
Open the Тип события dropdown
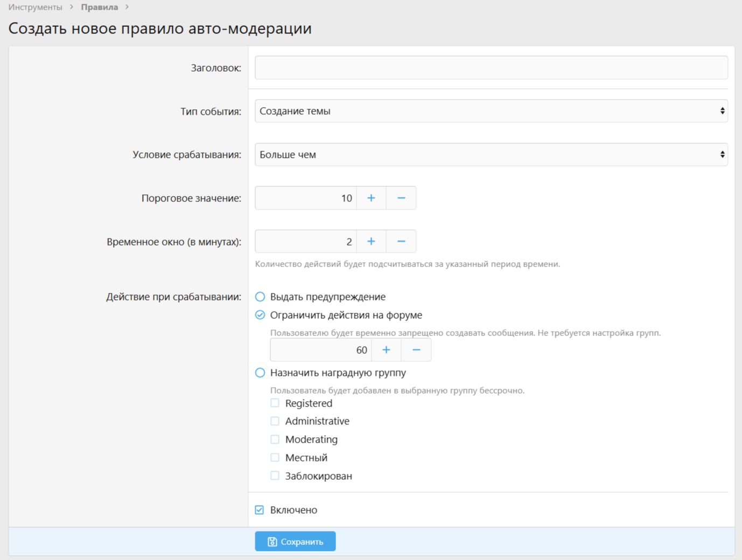tap(491, 111)
